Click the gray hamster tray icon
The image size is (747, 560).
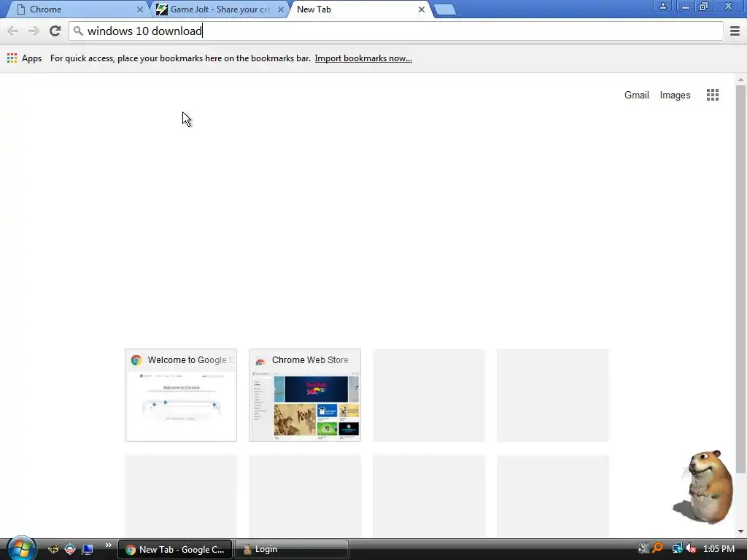643,548
